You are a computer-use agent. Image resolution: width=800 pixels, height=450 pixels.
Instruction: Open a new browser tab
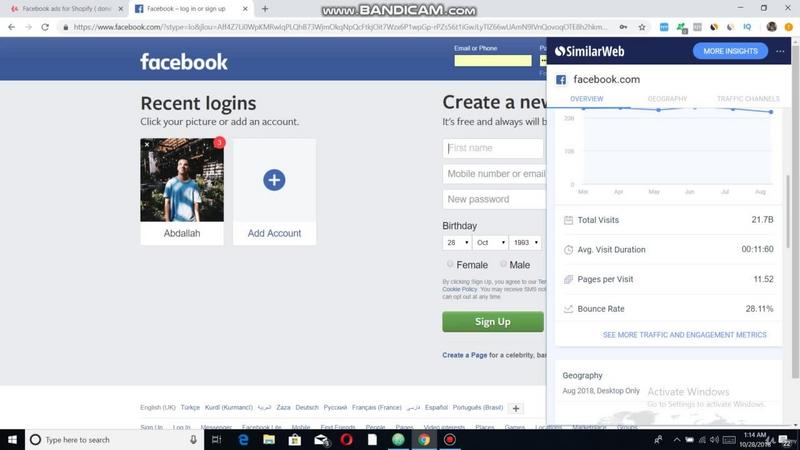point(265,9)
